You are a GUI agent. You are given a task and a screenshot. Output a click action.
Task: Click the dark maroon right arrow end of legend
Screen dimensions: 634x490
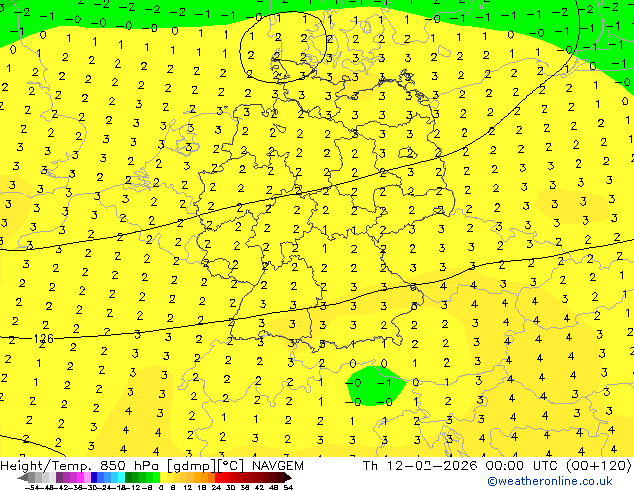pyautogui.click(x=288, y=477)
